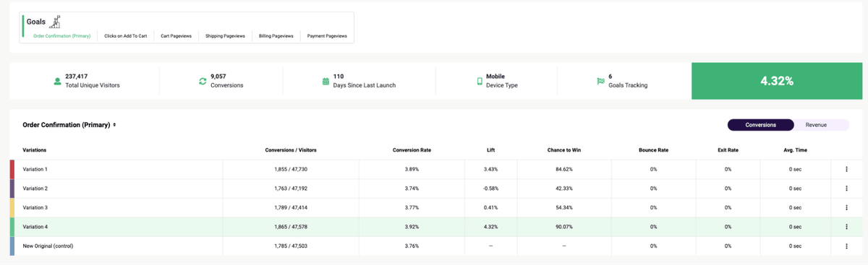Click the Lift column header
The height and width of the screenshot is (265, 868).
491,150
